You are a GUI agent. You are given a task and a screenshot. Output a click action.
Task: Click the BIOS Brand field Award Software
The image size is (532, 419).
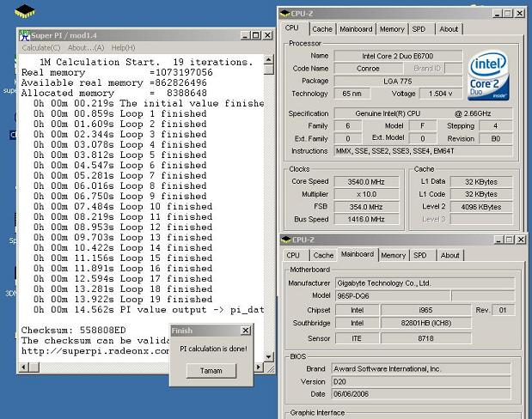click(x=421, y=369)
